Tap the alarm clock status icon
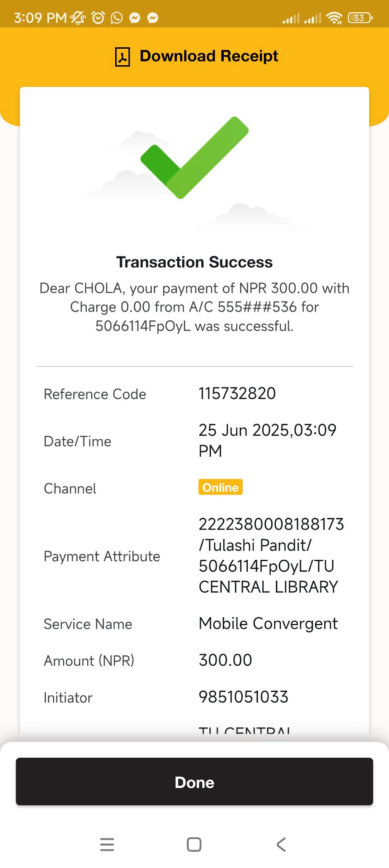This screenshot has width=389, height=868. (98, 17)
